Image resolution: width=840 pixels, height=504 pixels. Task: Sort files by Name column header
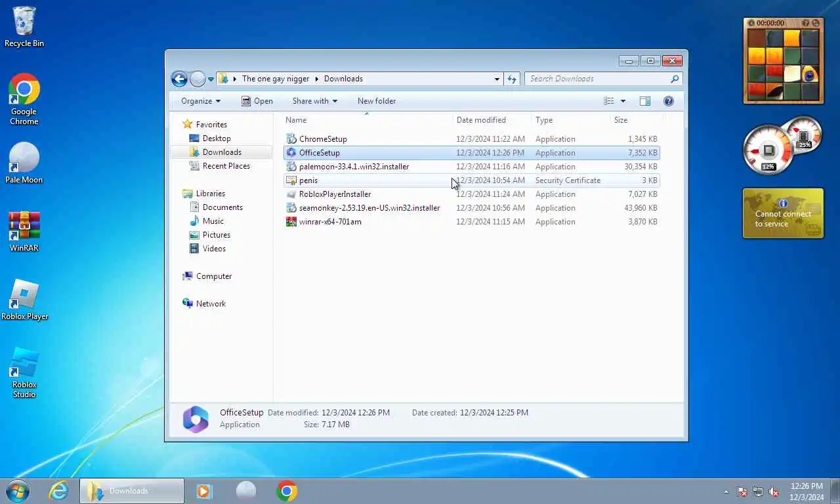[x=367, y=120]
